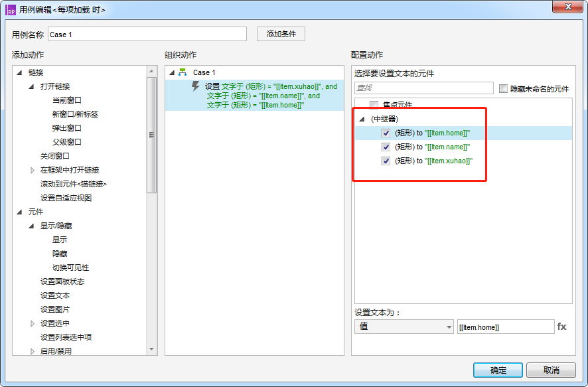Viewport: 588px width, 387px height.
Task: Click the lightning bolt action icon
Action: [x=195, y=86]
